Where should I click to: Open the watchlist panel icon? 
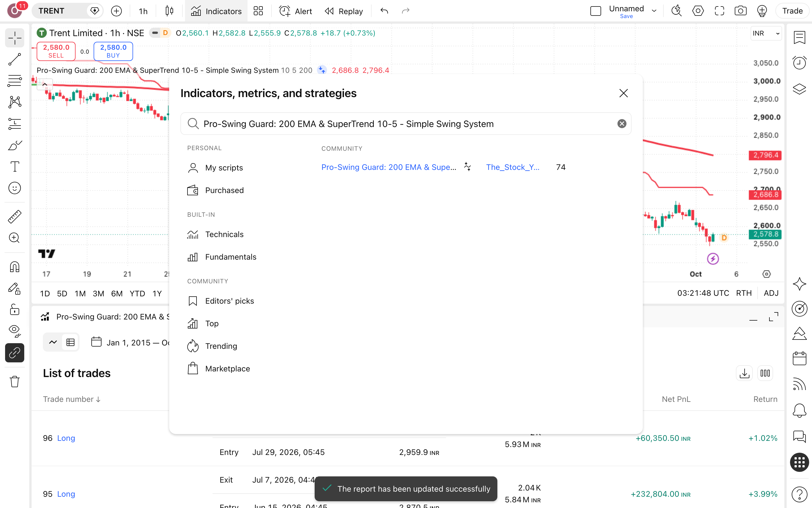800,37
